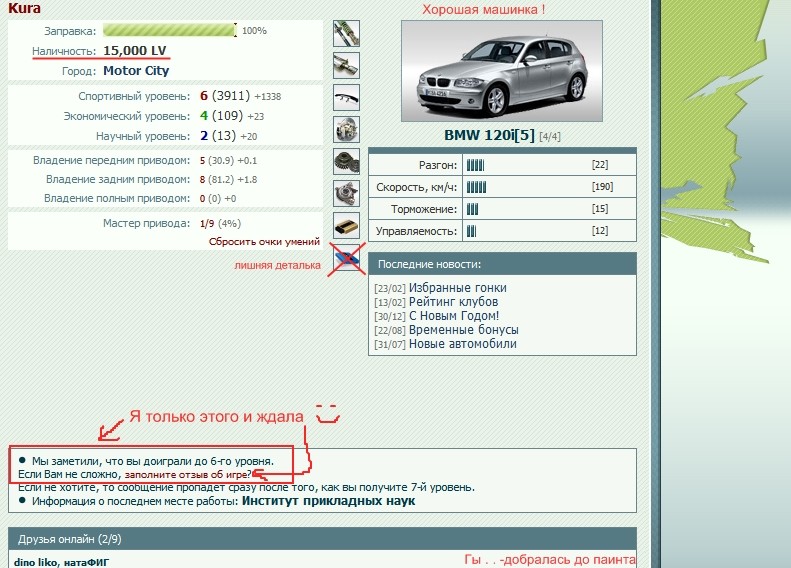This screenshot has height=568, width=791.
Task: Click the Управляемость stat bar
Action: [471, 231]
